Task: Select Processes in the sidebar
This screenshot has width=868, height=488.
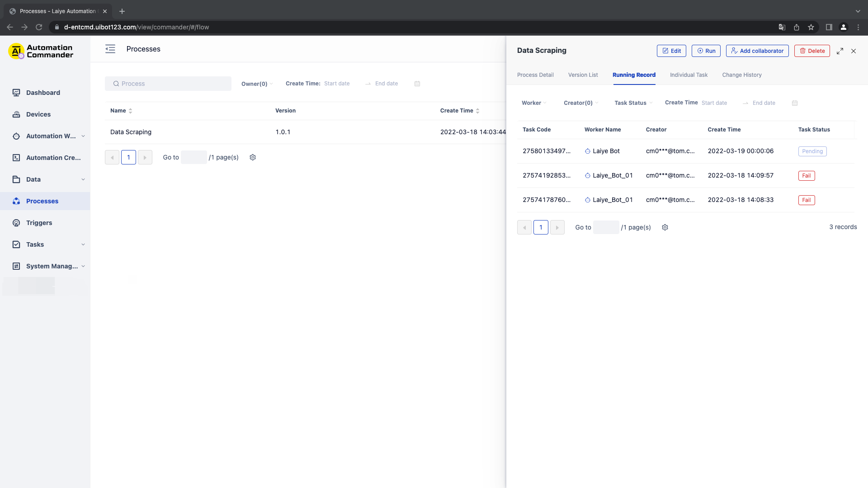Action: pyautogui.click(x=45, y=201)
